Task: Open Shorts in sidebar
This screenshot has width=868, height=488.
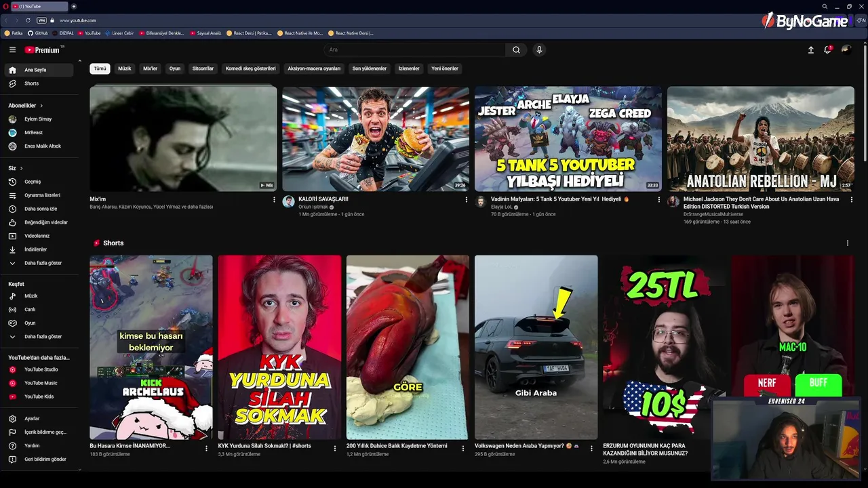Action: (x=39, y=83)
